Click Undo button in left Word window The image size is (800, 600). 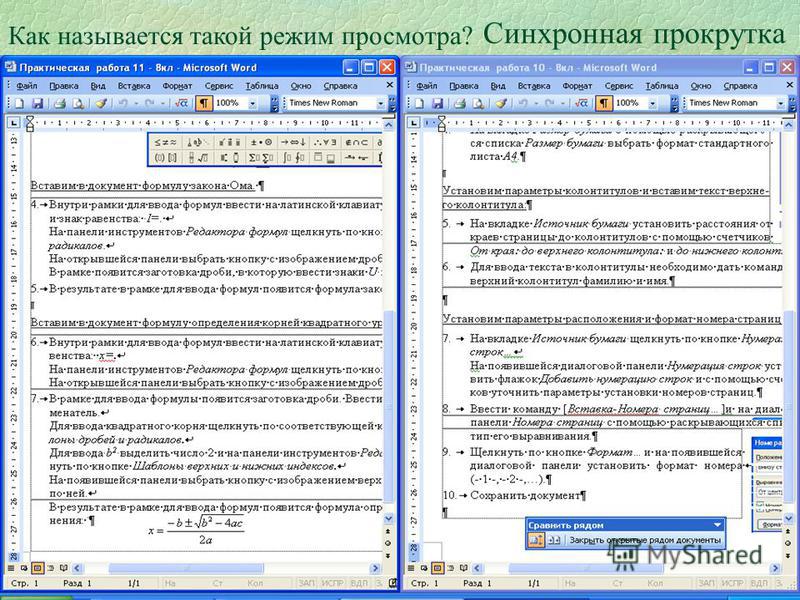click(x=123, y=104)
